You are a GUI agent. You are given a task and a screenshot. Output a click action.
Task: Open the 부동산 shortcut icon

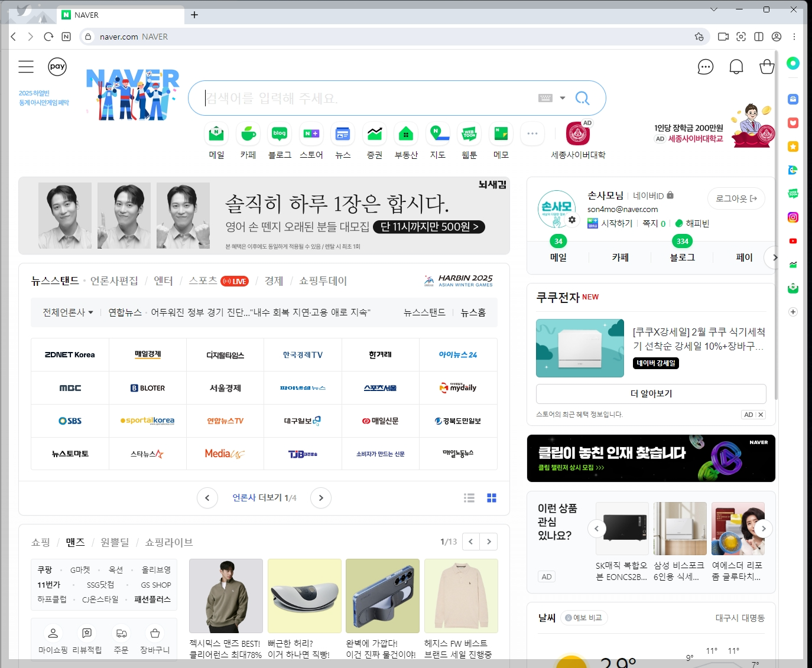click(406, 135)
